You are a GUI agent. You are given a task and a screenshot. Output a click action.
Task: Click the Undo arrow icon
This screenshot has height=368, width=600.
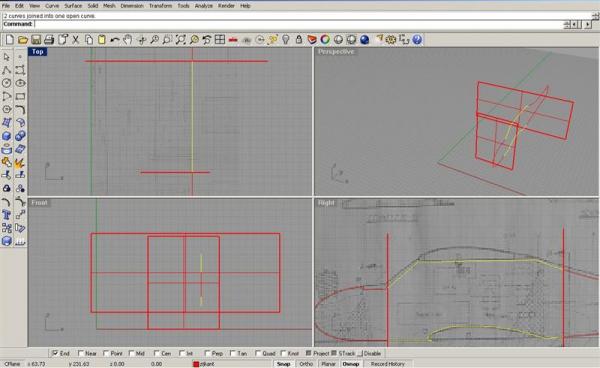click(114, 39)
